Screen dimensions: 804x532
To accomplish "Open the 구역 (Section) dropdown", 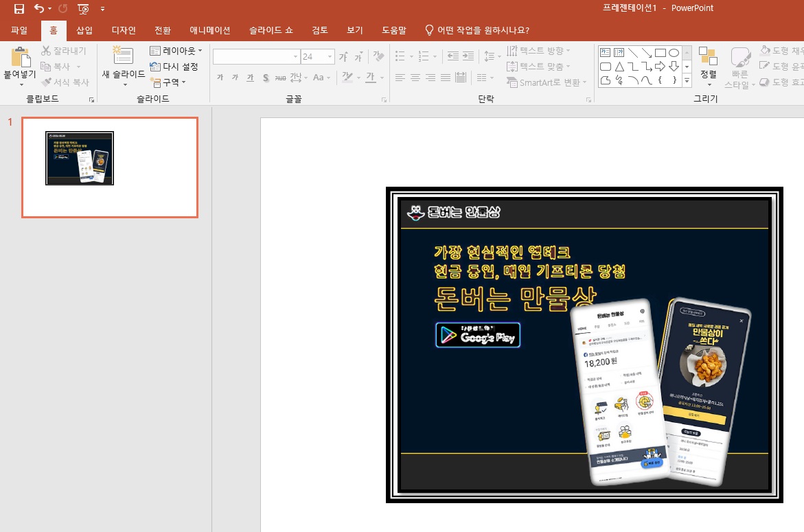I will point(168,82).
